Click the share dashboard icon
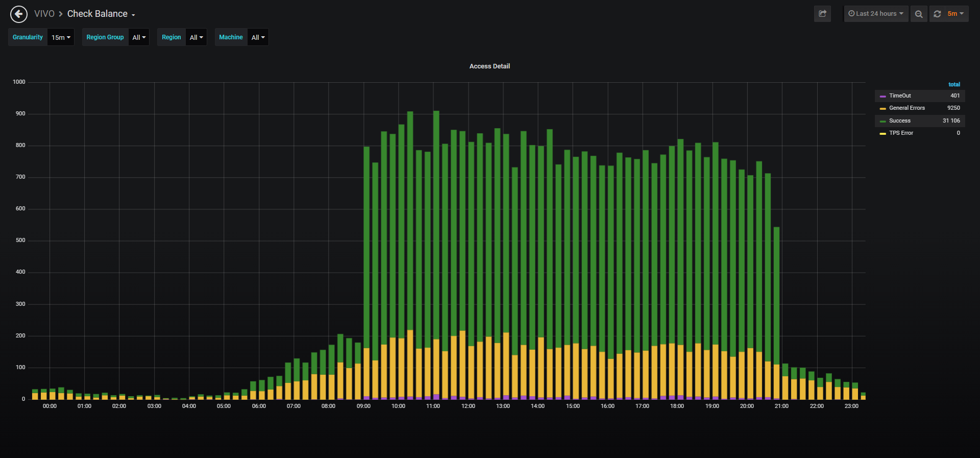Viewport: 980px width, 458px height. click(x=822, y=14)
